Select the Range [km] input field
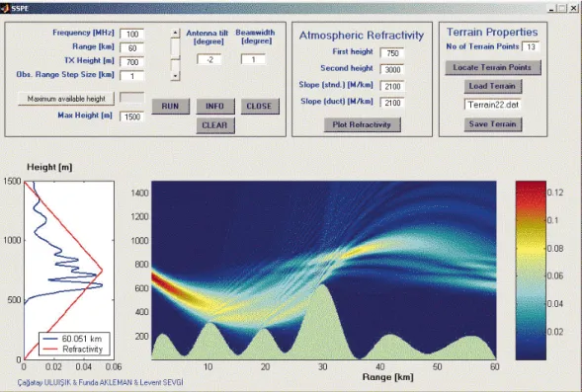The height and width of the screenshot is (392, 582). pyautogui.click(x=131, y=48)
